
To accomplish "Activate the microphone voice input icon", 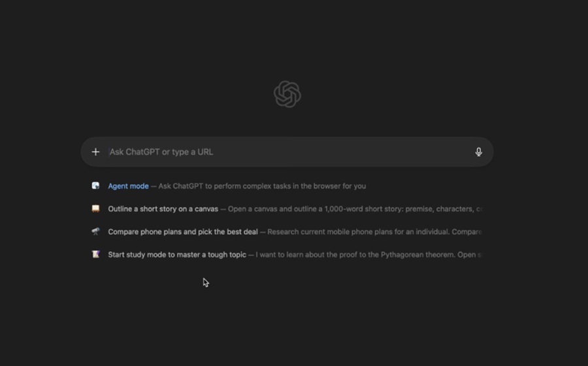I will point(478,152).
